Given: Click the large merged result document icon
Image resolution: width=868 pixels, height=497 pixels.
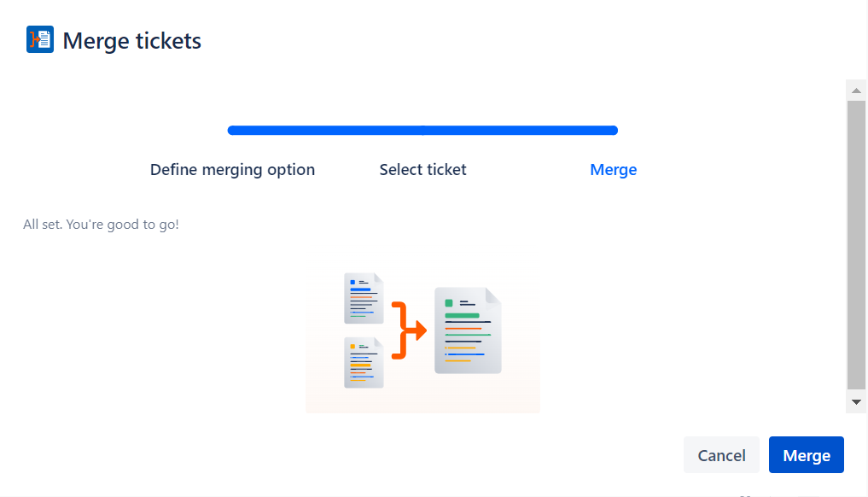Looking at the screenshot, I should coord(468,330).
